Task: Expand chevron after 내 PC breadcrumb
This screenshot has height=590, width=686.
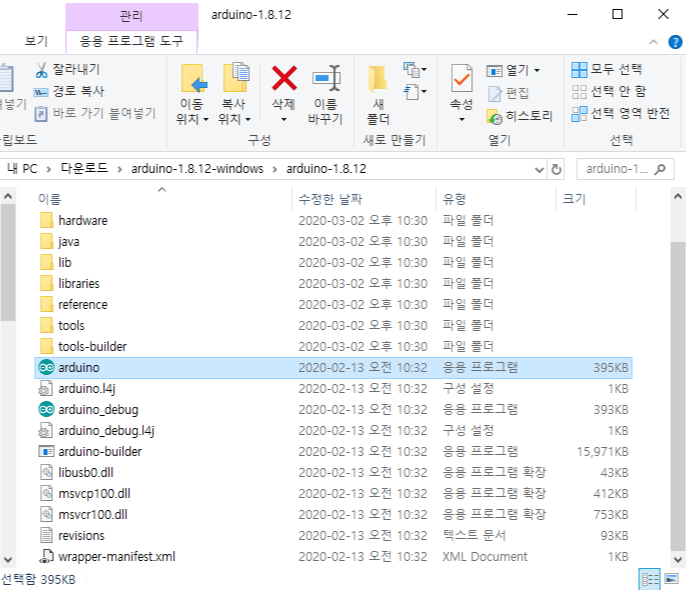Action: [49, 169]
